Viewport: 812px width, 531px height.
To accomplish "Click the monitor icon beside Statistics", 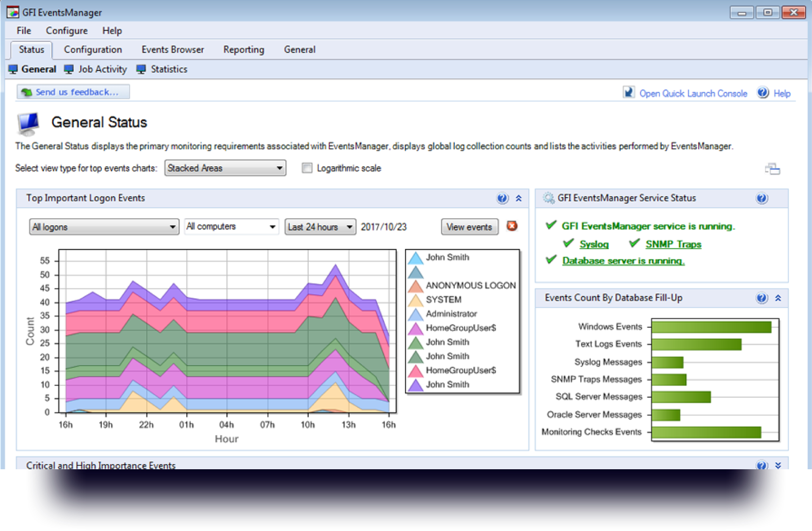I will [142, 69].
